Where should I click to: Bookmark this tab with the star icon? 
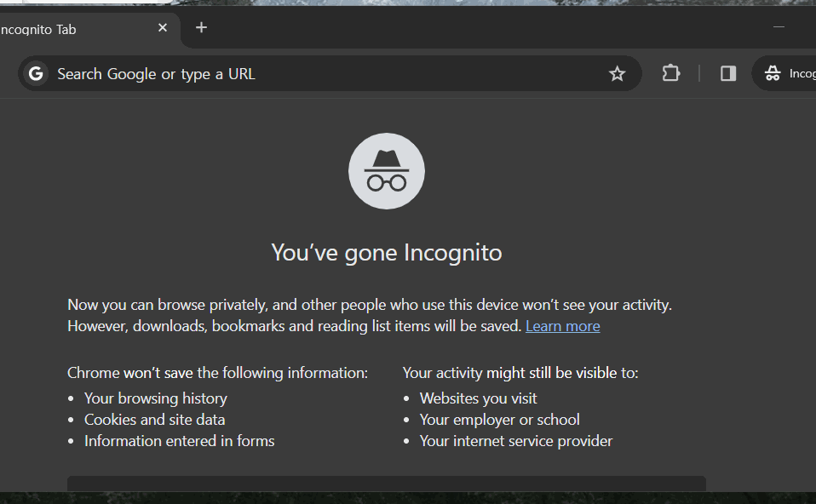(x=617, y=74)
